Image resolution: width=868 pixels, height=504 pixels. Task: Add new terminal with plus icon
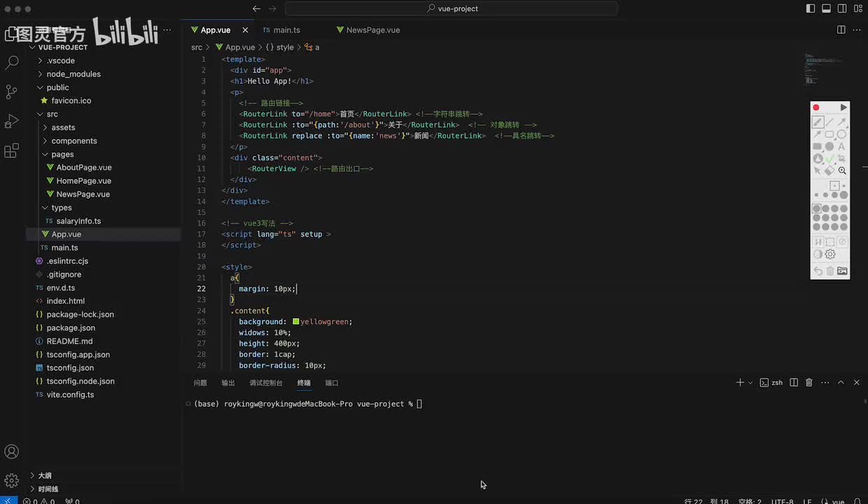click(x=740, y=383)
